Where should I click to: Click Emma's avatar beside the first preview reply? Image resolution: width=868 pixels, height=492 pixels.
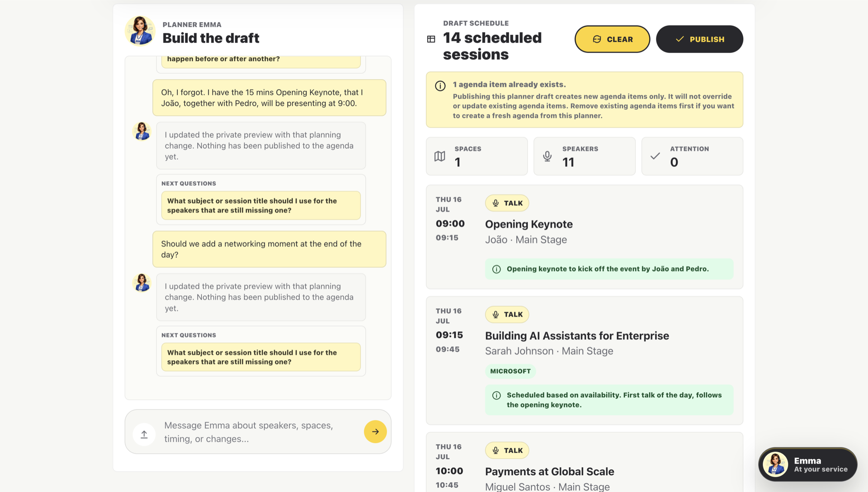click(142, 131)
